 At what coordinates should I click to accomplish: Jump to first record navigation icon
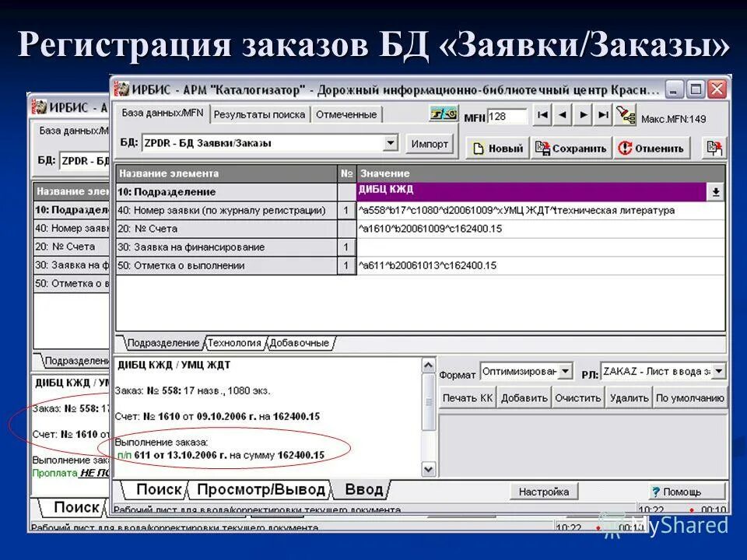click(542, 114)
